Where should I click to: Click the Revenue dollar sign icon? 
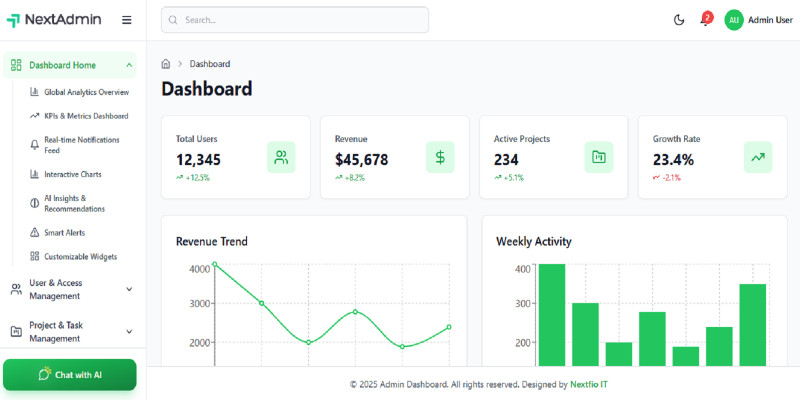click(440, 157)
